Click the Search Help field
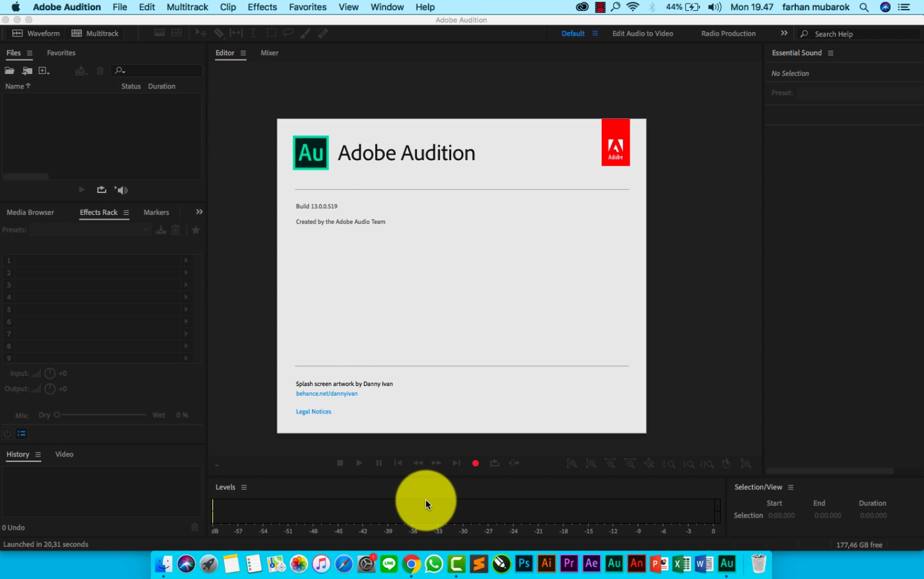 [859, 34]
